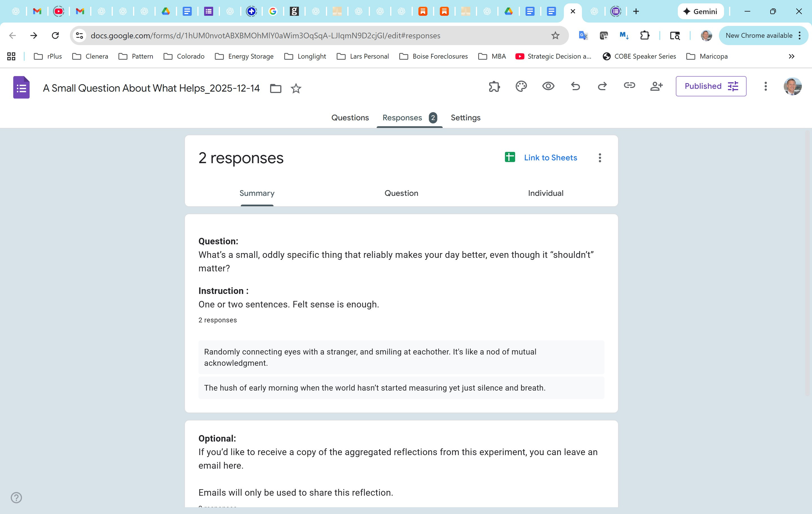Preview the form with eye icon

tap(548, 86)
